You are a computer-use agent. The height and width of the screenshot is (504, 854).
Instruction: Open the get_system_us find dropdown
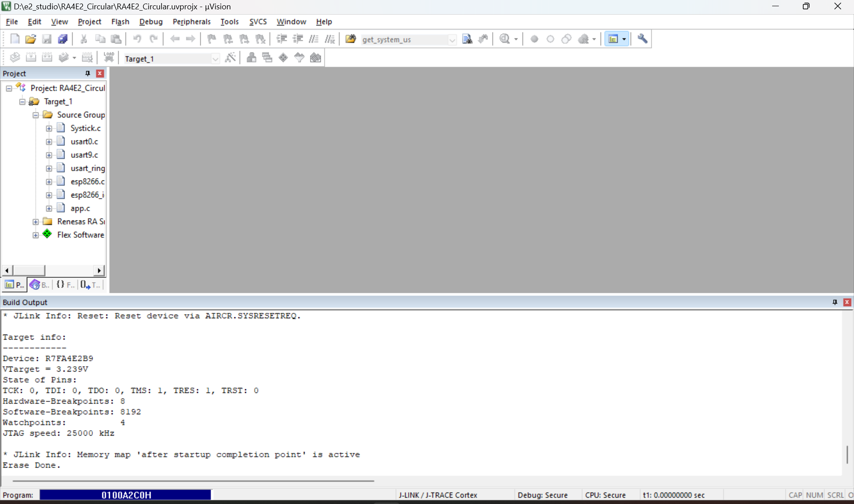[x=452, y=40]
